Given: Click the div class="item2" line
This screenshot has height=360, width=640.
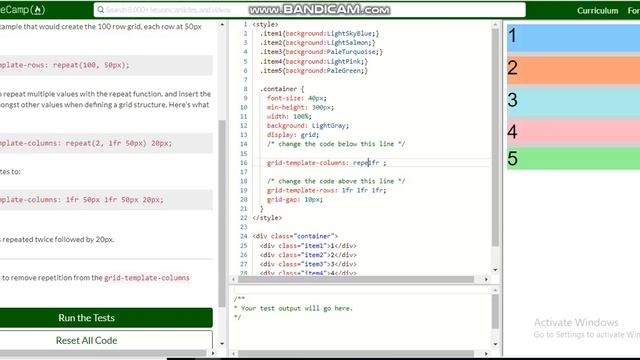Looking at the screenshot, I should point(308,255).
